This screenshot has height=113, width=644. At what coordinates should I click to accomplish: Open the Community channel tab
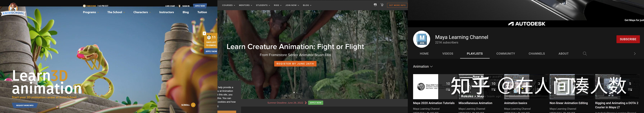[x=506, y=53]
